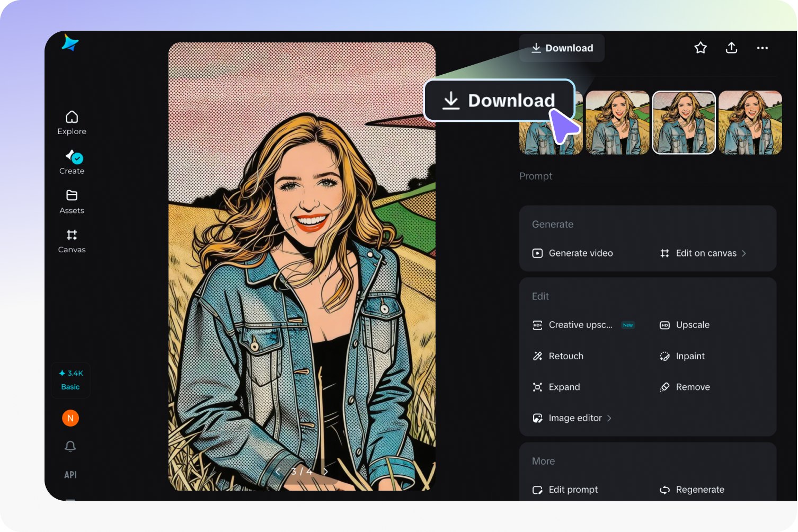Open the API section

pyautogui.click(x=70, y=474)
